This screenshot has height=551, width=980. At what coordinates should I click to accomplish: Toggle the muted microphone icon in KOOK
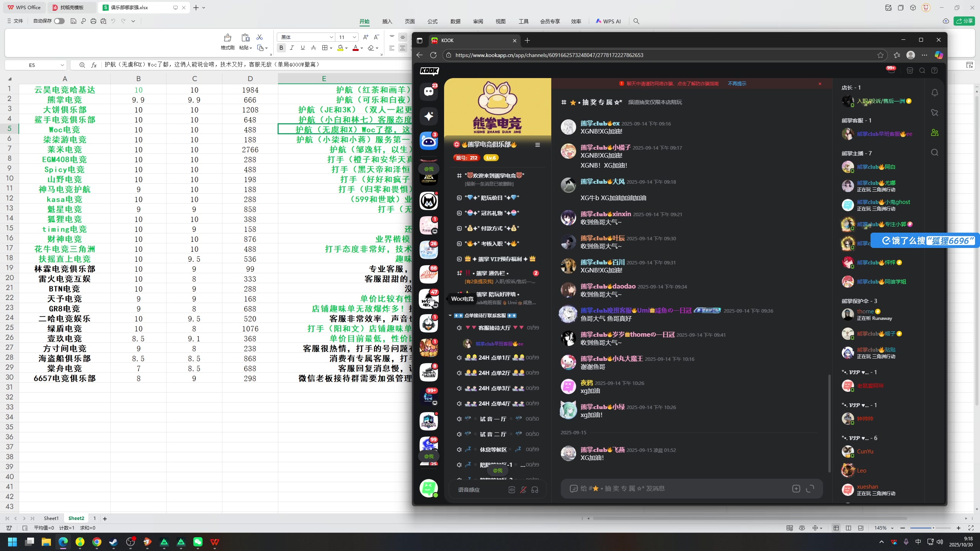point(523,490)
